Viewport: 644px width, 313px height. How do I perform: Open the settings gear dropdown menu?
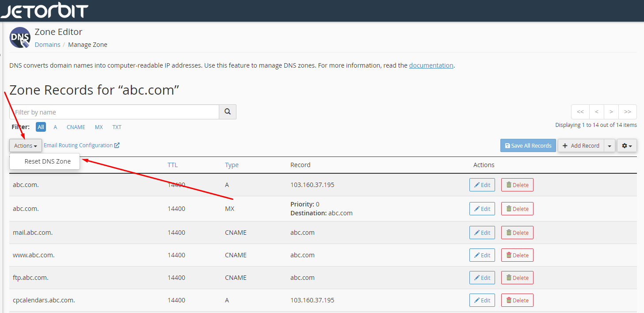[627, 145]
